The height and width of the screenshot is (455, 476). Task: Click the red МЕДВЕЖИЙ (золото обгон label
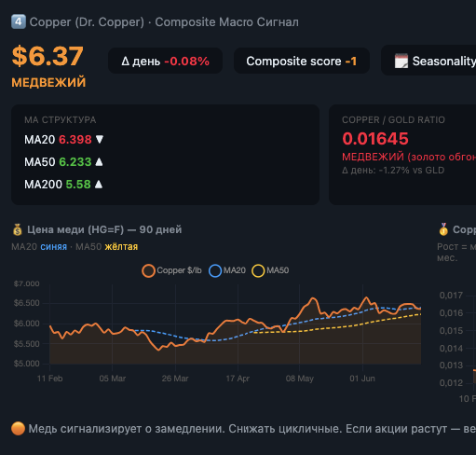point(409,157)
